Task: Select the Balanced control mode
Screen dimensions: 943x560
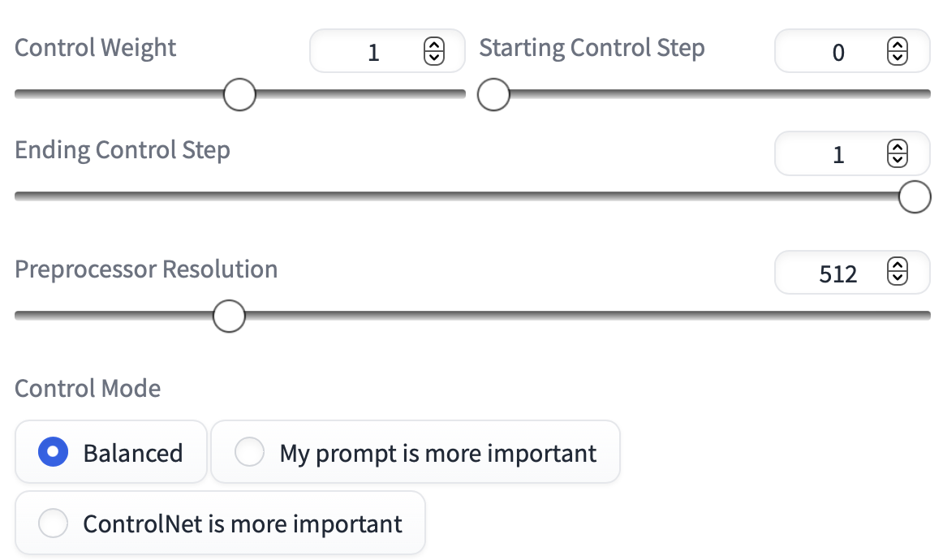Action: point(54,452)
